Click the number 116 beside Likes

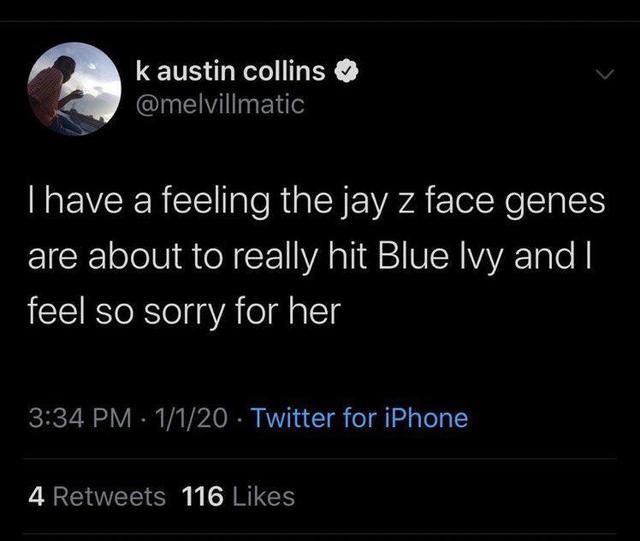pyautogui.click(x=203, y=496)
